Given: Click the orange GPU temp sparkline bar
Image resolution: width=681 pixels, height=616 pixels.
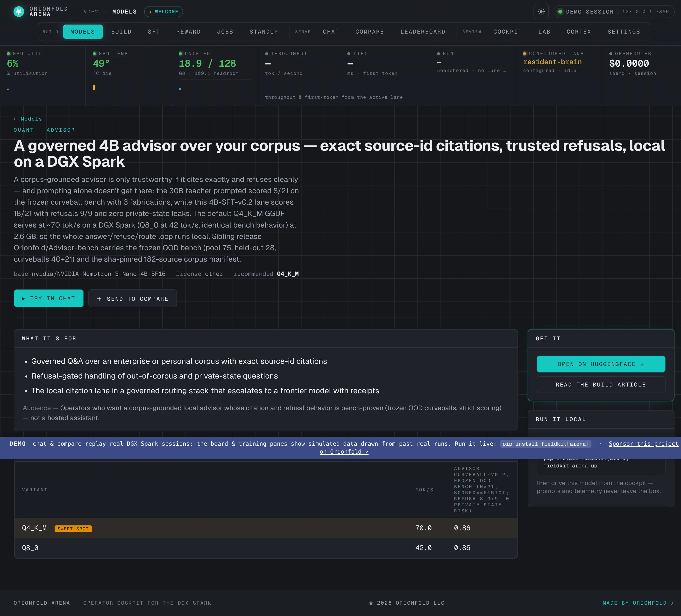Looking at the screenshot, I should 94,87.
